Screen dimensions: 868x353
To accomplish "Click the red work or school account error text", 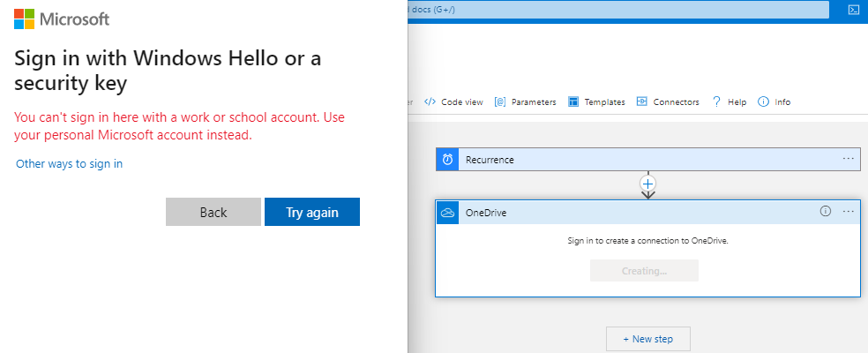I will (180, 126).
